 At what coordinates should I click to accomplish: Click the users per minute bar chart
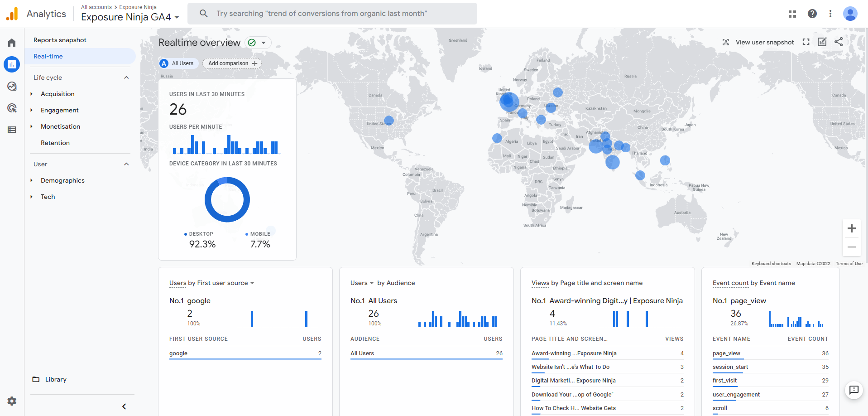point(226,145)
